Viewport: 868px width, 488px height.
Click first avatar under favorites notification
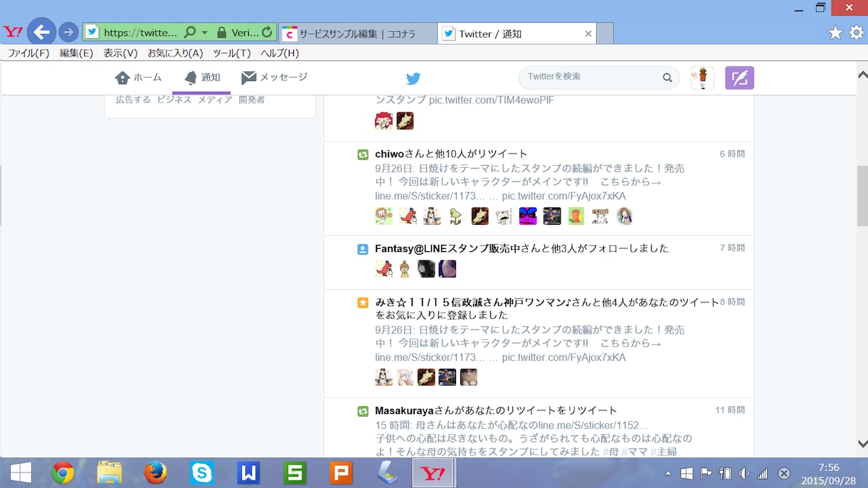pos(383,377)
